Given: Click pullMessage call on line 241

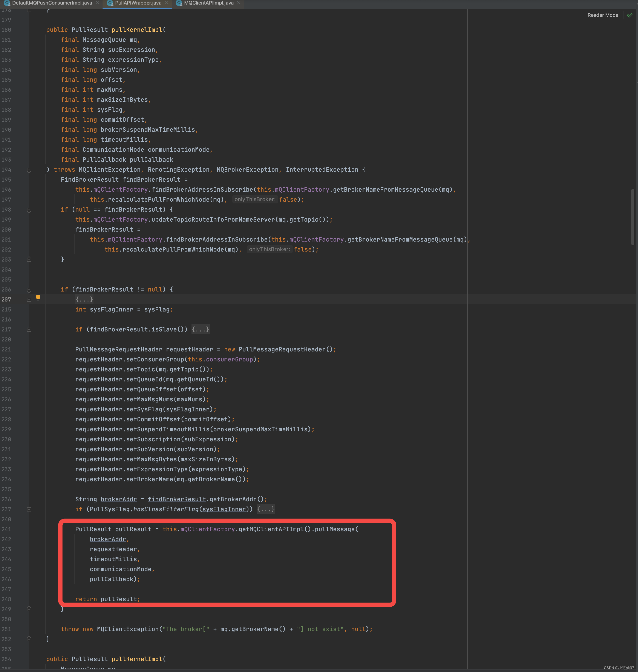Looking at the screenshot, I should (x=335, y=529).
